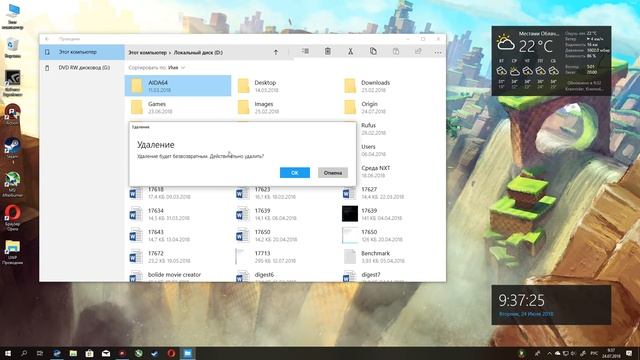Image resolution: width=640 pixels, height=360 pixels.
Task: Select the digest7 document
Action: click(391, 275)
